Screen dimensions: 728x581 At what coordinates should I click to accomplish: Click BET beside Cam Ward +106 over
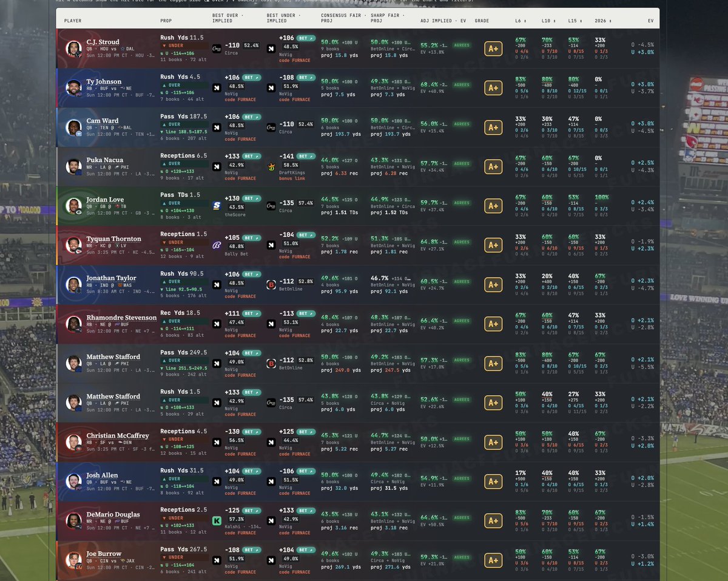coord(252,117)
